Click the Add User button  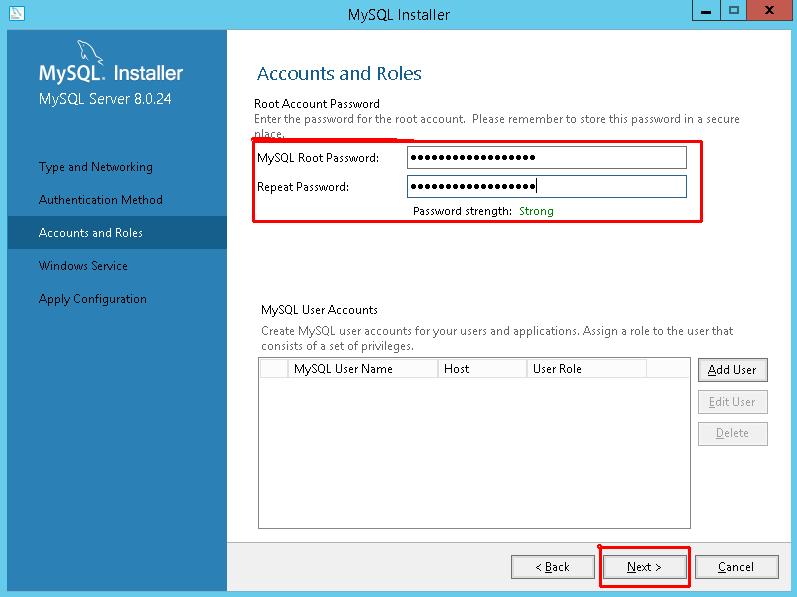coord(732,370)
